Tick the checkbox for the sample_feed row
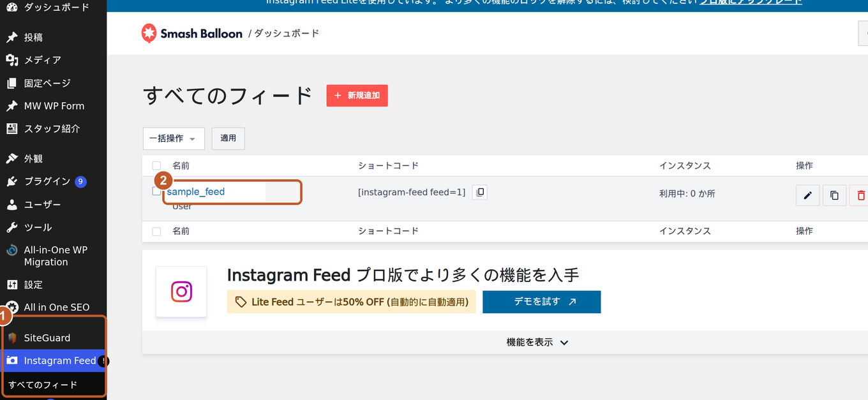 point(156,191)
